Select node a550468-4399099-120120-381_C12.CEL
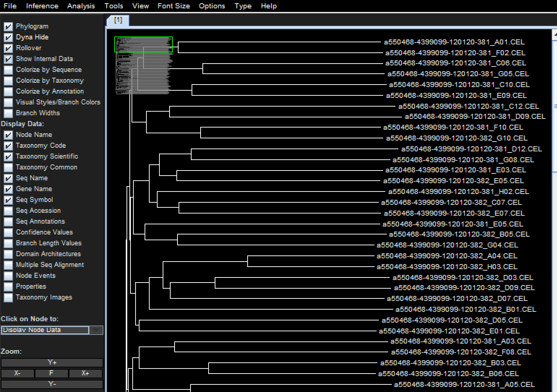The height and width of the screenshot is (392, 557). pos(469,107)
